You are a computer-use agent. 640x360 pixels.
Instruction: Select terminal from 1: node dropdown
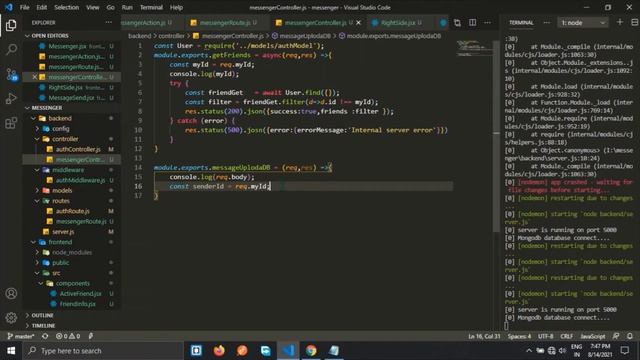(582, 22)
